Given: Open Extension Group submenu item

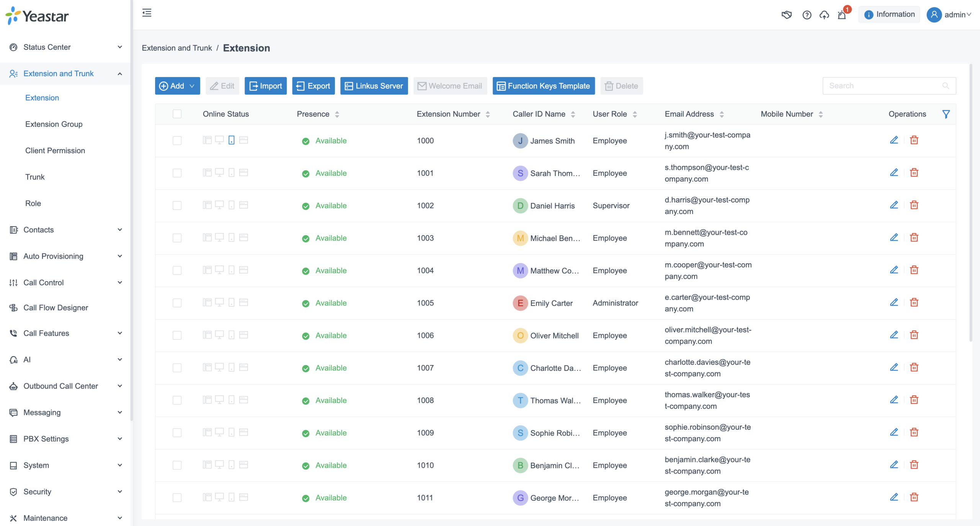Looking at the screenshot, I should (x=54, y=124).
